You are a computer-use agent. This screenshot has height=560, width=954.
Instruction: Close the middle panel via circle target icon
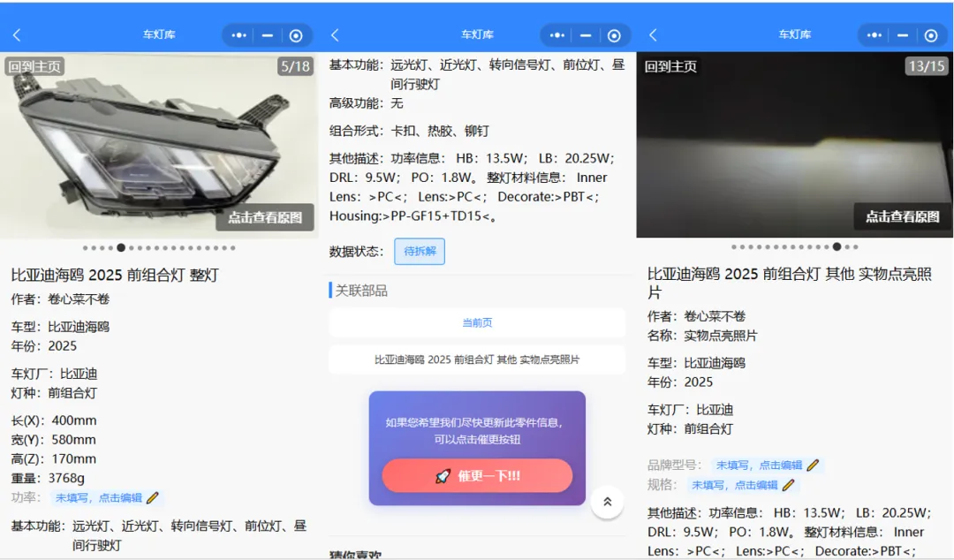pyautogui.click(x=614, y=36)
